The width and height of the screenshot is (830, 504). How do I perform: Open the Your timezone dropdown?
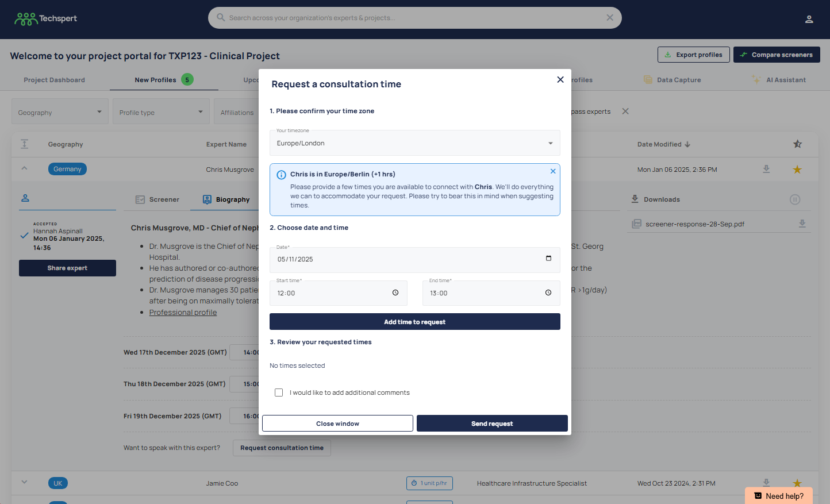pyautogui.click(x=415, y=143)
